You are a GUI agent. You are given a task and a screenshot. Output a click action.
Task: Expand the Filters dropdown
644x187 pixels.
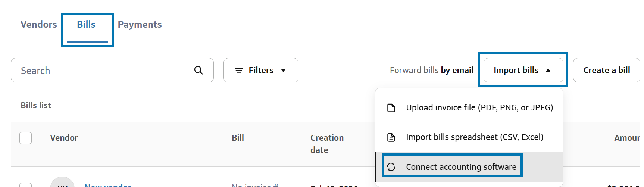pos(261,70)
